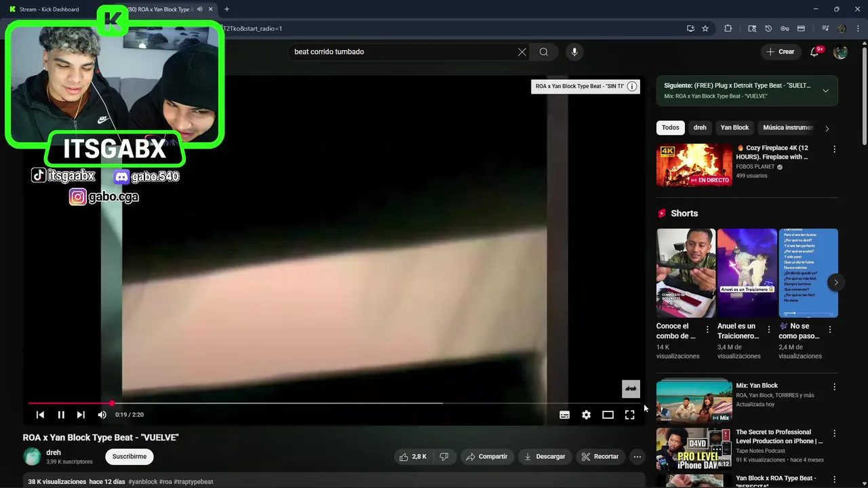The image size is (868, 488).
Task: Click the dreh channel avatar
Action: tap(32, 456)
